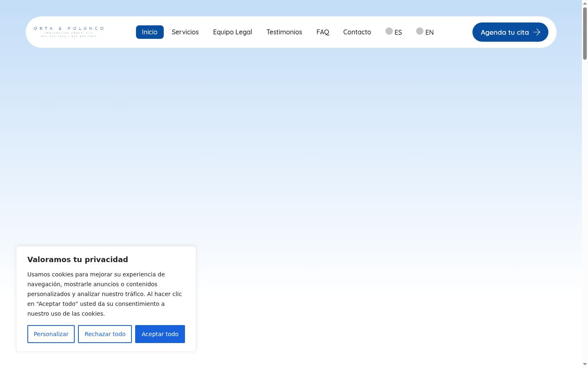Click the page scrollbar thumb
The image size is (588, 368).
585,34
